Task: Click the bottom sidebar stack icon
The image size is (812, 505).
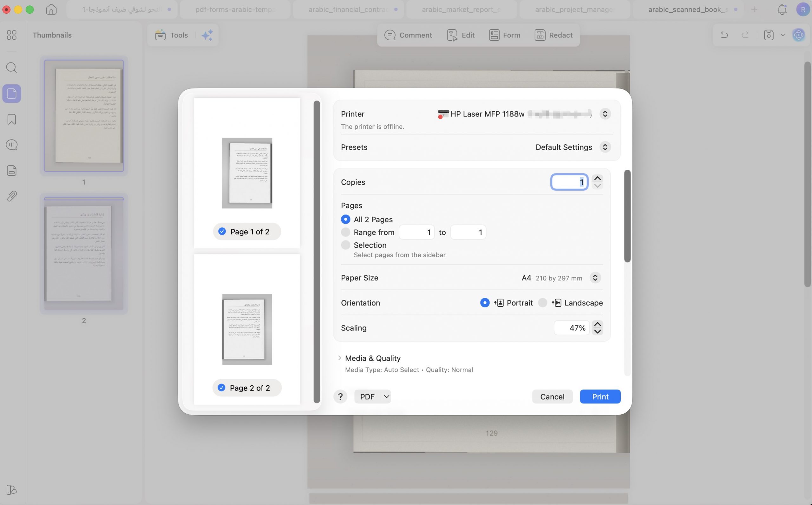Action: click(x=12, y=490)
